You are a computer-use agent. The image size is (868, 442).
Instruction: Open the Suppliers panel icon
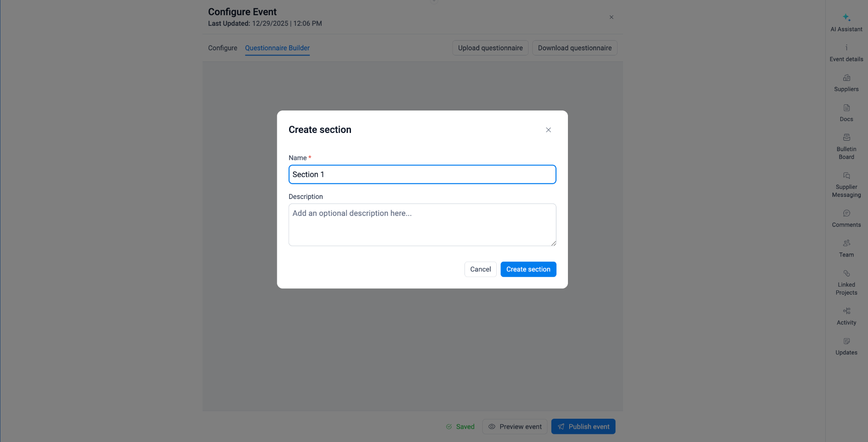point(846,78)
